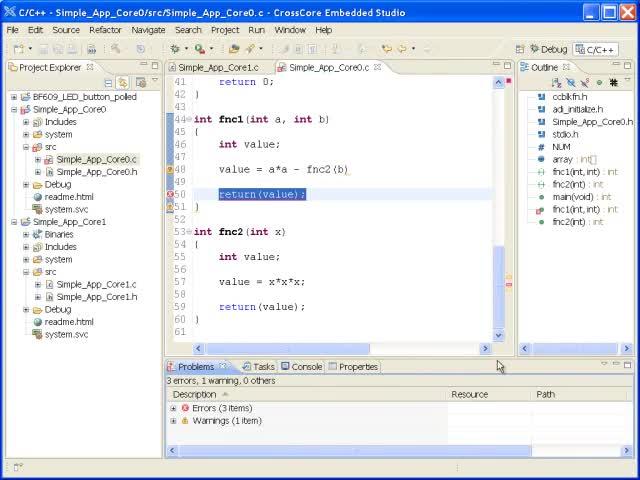Click the error marker on line 50
This screenshot has width=640, height=480.
pos(170,194)
